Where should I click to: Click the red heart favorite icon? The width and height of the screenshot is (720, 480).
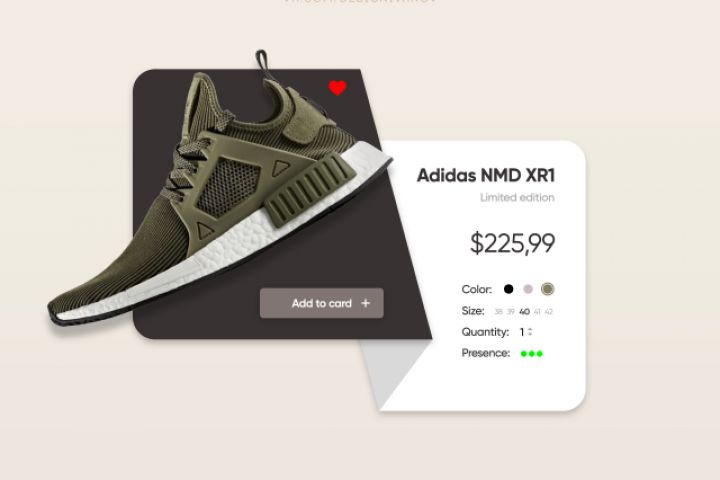(338, 88)
